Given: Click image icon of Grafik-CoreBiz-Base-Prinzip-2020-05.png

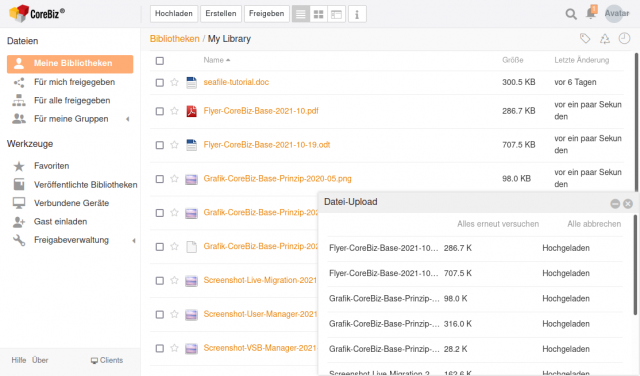Looking at the screenshot, I should (191, 179).
